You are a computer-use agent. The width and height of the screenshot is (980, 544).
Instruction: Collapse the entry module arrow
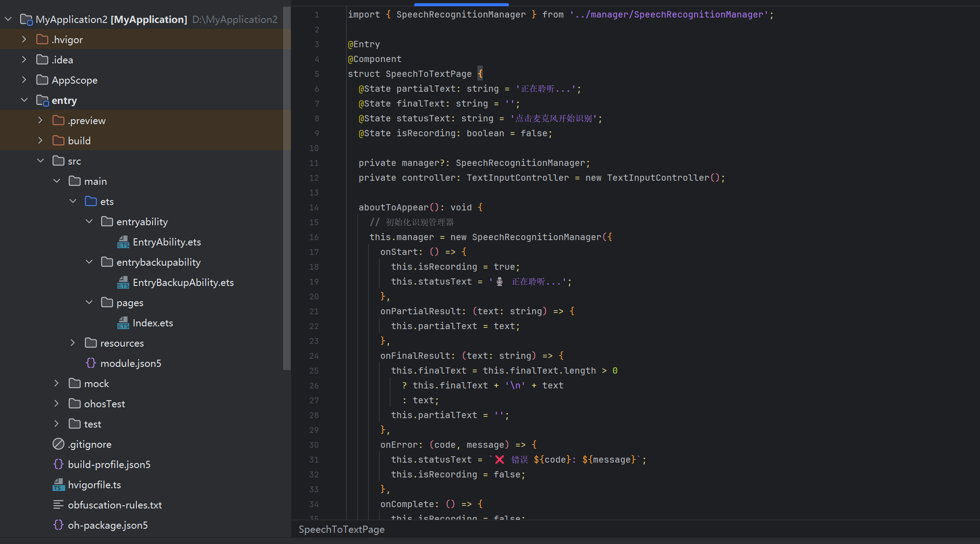pyautogui.click(x=24, y=100)
